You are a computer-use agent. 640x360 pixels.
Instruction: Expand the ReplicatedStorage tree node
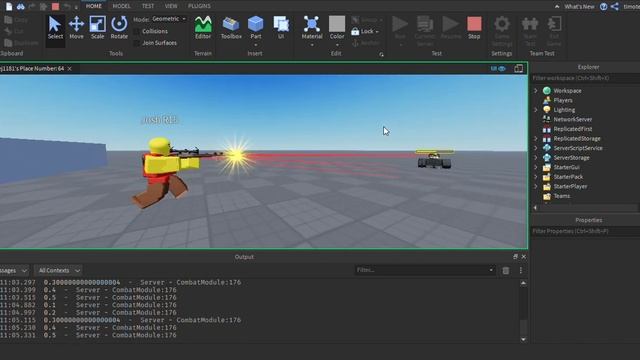click(536, 138)
